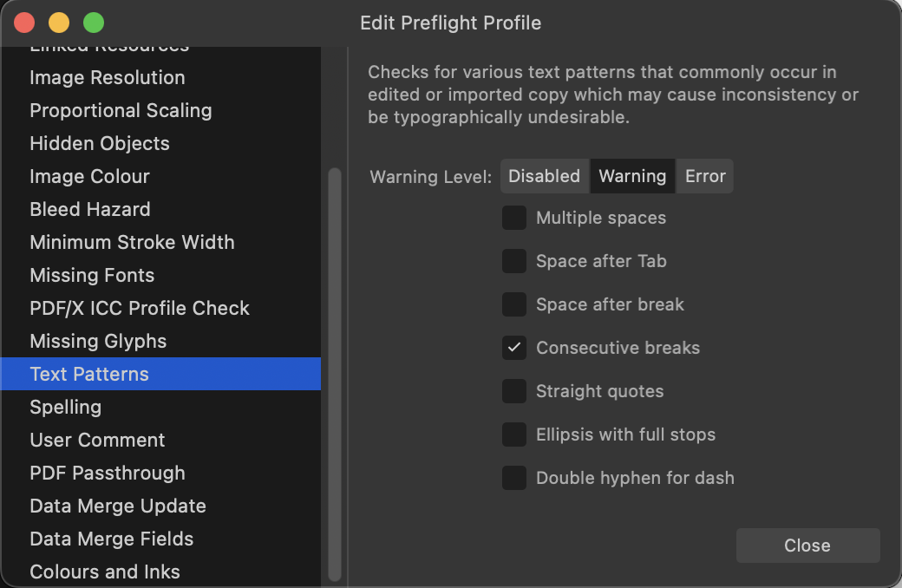Select the Spelling preflight check
The height and width of the screenshot is (588, 902).
(x=65, y=407)
